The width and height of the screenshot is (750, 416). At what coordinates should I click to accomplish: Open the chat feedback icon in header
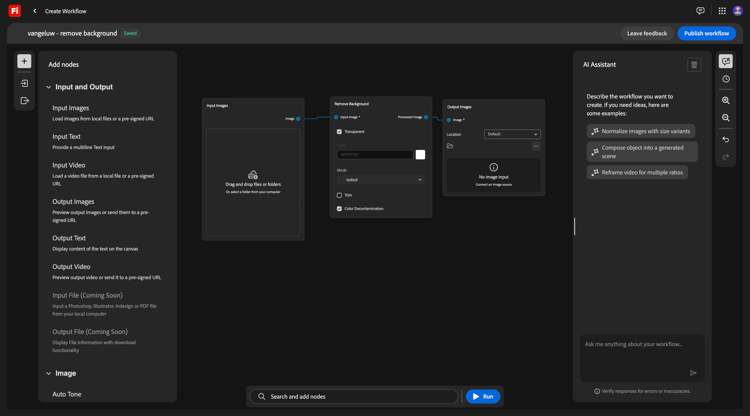(700, 11)
